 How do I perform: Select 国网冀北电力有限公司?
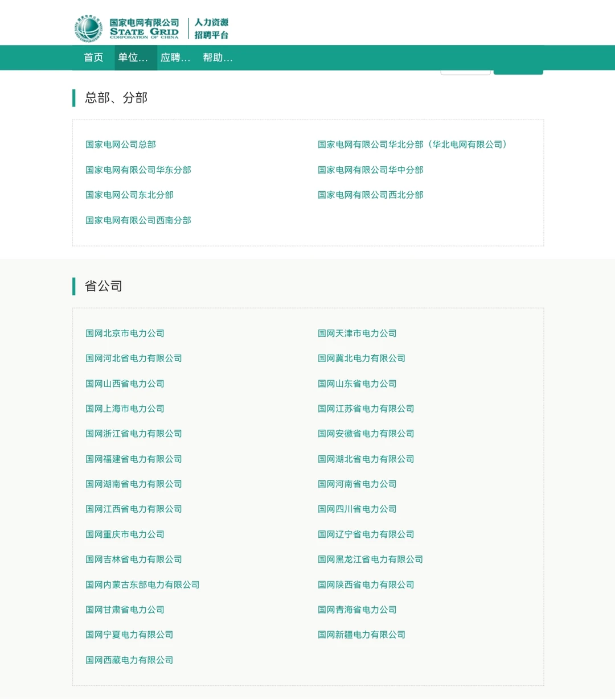tap(362, 358)
